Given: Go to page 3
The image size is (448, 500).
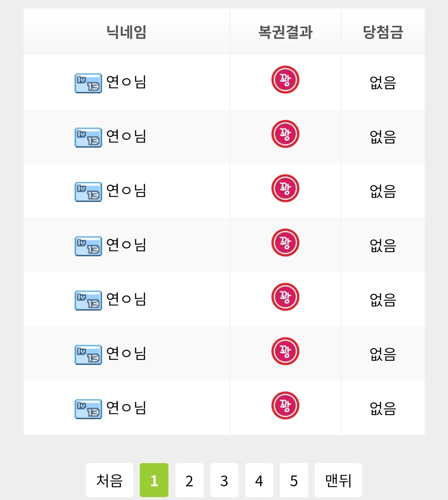Looking at the screenshot, I should pos(224,480).
